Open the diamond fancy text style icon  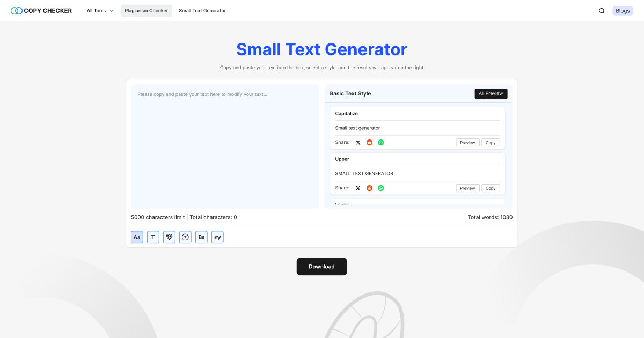[169, 237]
